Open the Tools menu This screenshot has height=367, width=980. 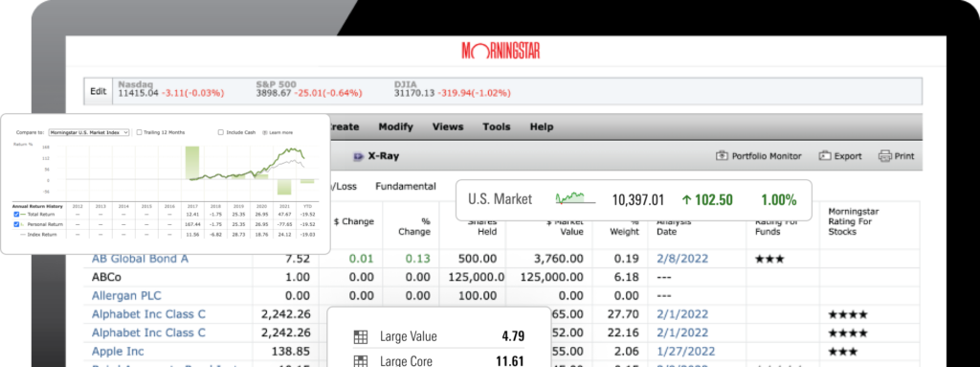(497, 126)
